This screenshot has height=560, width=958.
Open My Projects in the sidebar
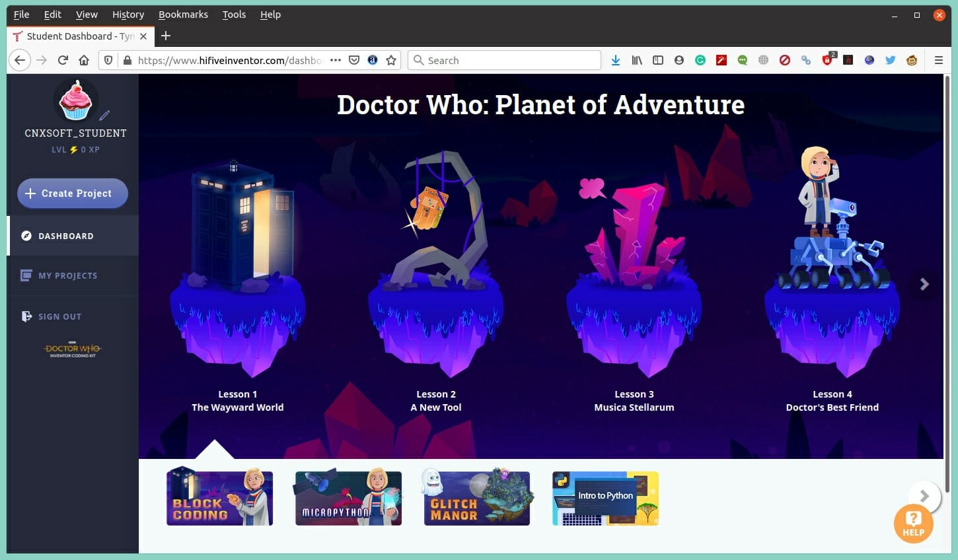[x=73, y=275]
